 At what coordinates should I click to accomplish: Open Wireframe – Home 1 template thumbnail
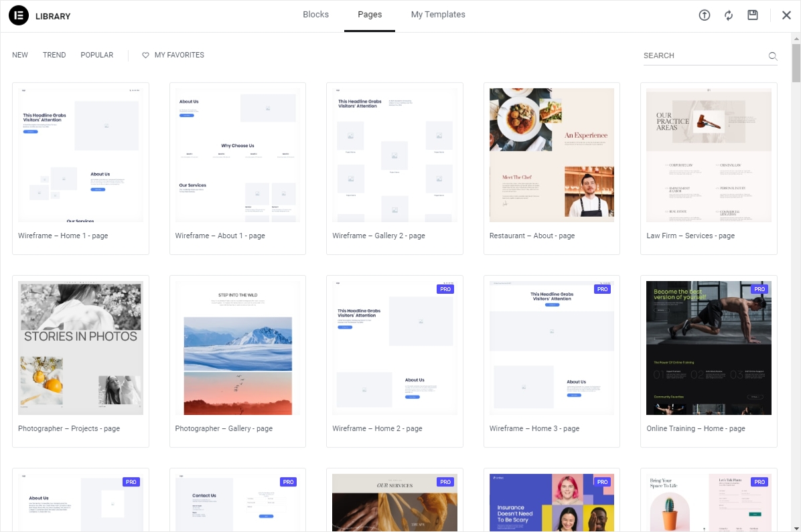(81, 155)
